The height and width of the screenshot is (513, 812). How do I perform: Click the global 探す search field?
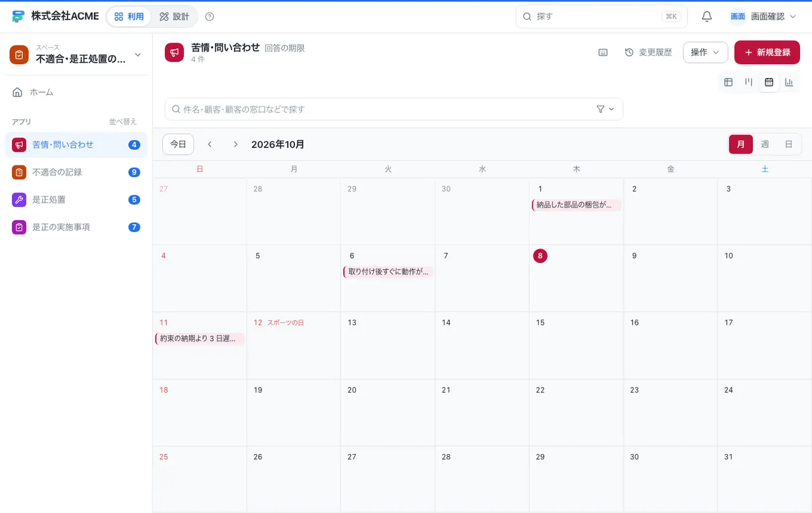click(x=601, y=16)
